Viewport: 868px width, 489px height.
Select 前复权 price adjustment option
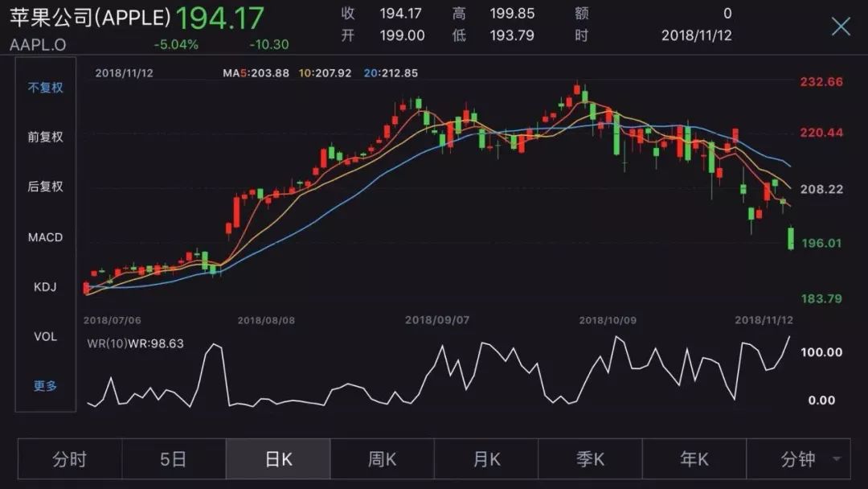point(45,137)
